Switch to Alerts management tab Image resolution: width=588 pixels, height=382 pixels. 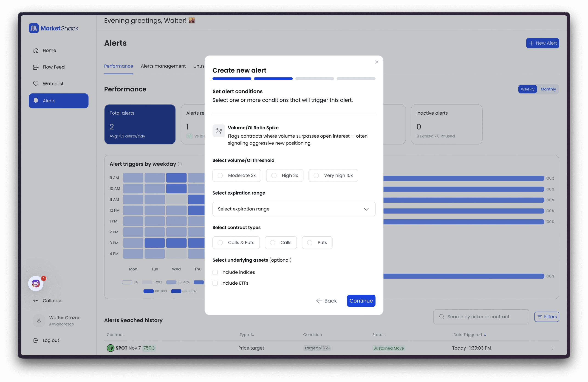[163, 66]
